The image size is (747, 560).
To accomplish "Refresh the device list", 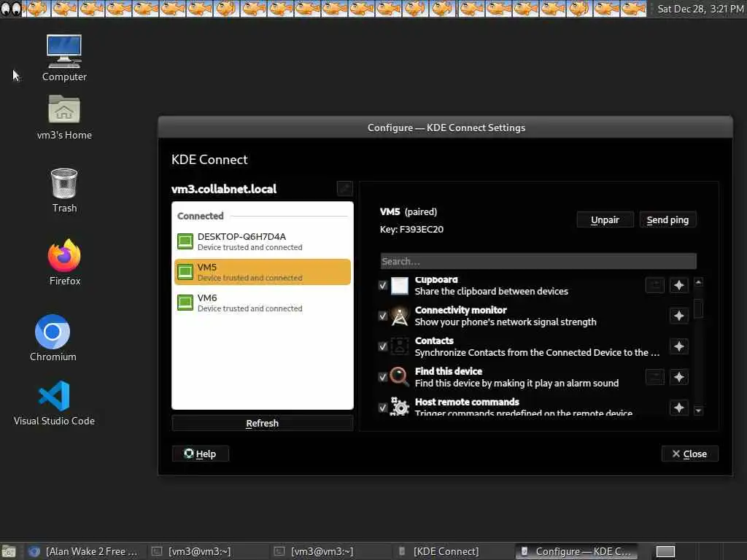I will 262,424.
